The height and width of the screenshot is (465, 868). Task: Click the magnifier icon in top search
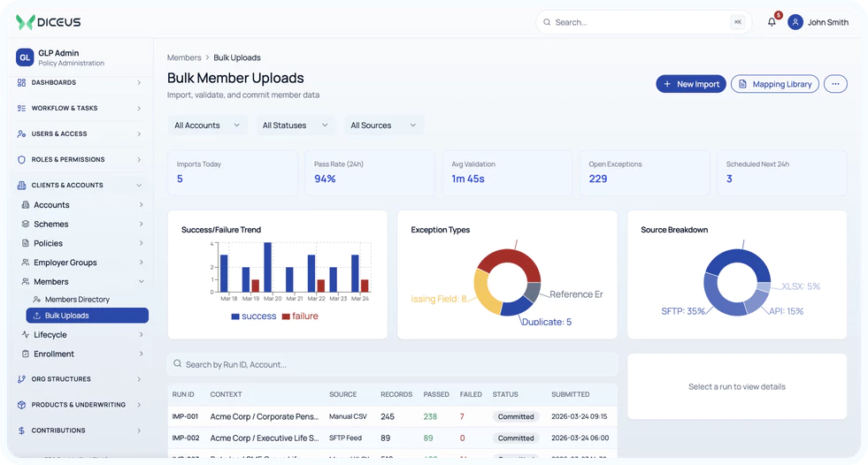click(547, 22)
